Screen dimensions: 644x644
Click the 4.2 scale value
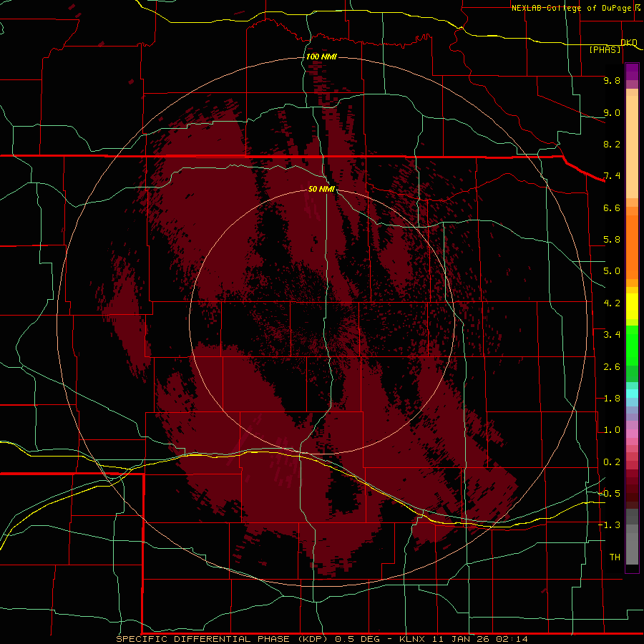tap(612, 303)
